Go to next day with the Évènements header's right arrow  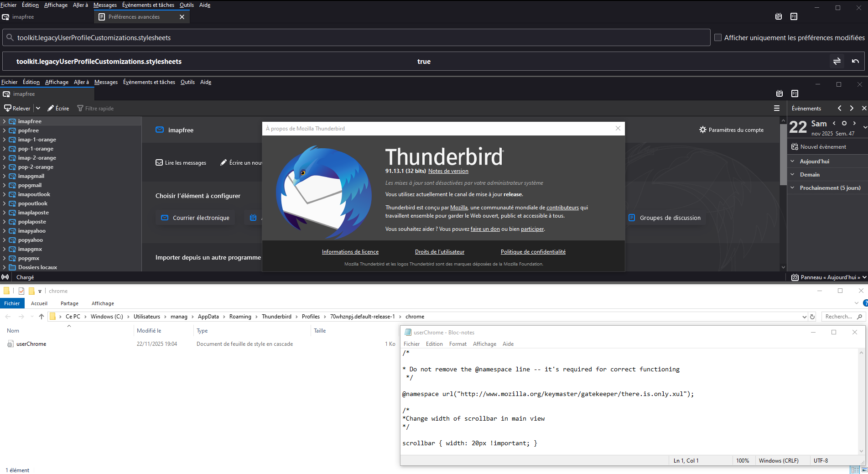852,108
